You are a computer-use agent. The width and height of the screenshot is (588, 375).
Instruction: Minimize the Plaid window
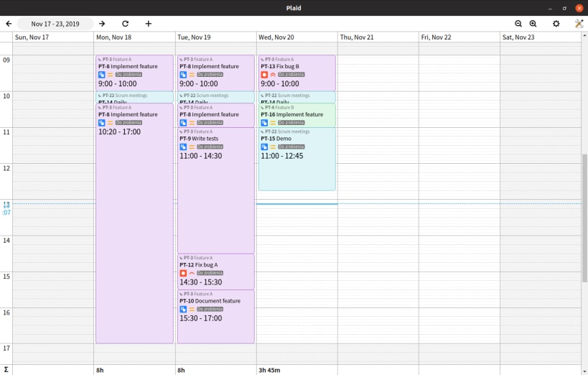point(550,8)
